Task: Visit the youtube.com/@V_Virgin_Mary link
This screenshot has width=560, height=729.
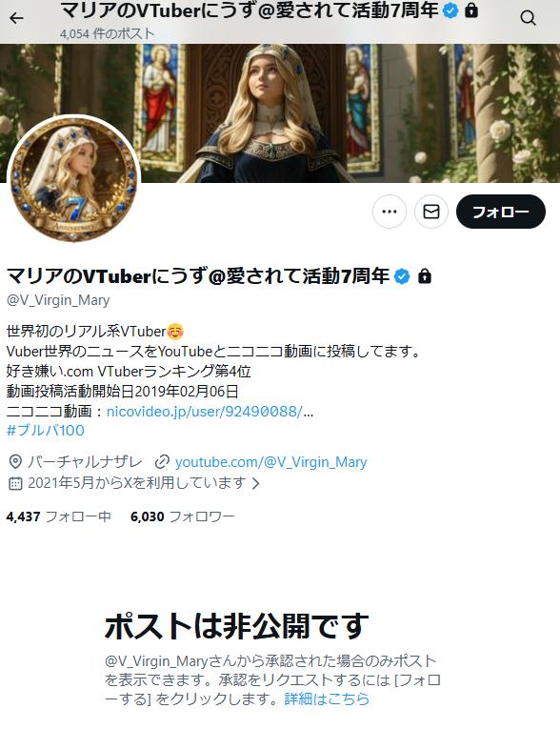Action: [x=270, y=461]
